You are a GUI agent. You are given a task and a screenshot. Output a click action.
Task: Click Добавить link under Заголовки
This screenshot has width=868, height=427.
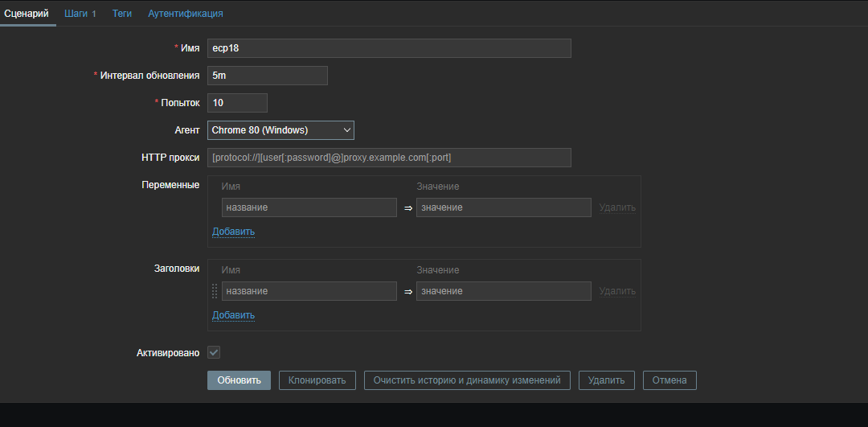coord(233,315)
